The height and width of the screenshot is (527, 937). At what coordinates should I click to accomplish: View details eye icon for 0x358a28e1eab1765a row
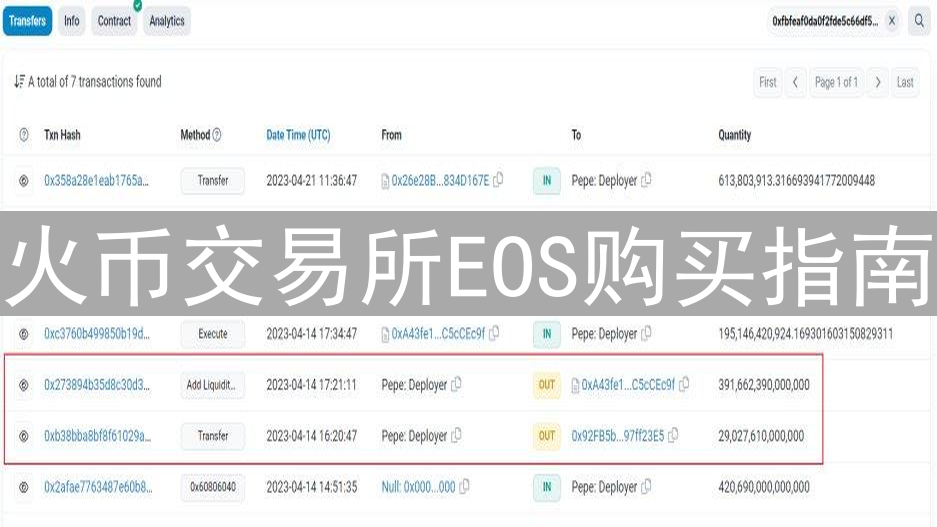point(24,180)
